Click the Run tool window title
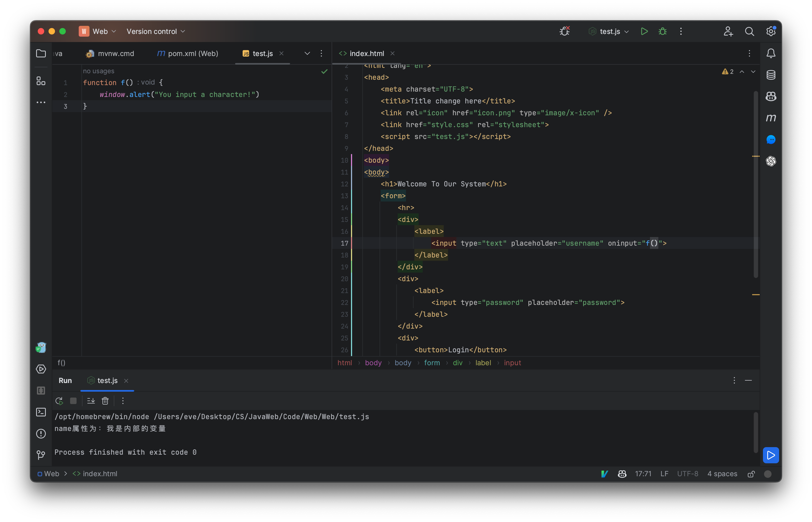 click(65, 380)
